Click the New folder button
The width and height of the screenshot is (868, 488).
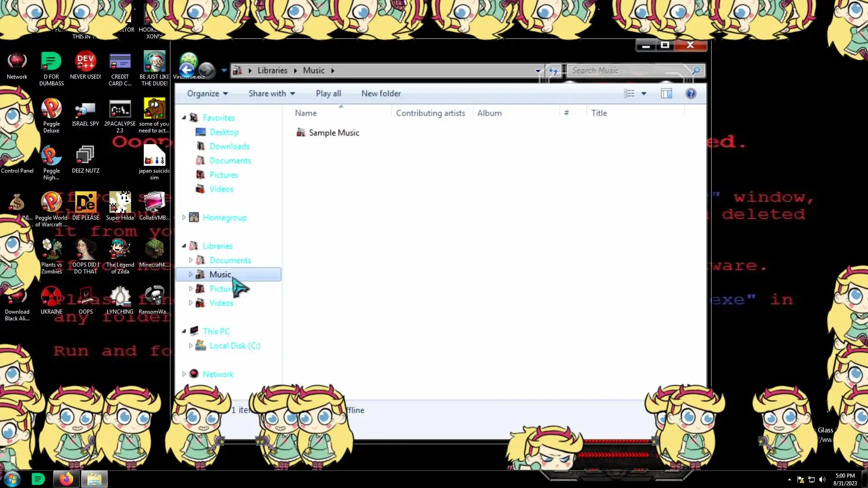pos(381,94)
